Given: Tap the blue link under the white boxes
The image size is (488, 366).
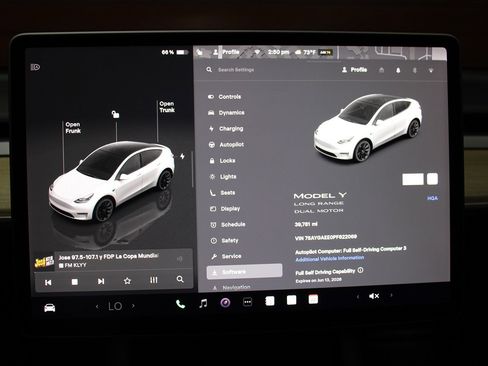Looking at the screenshot, I should pyautogui.click(x=432, y=198).
